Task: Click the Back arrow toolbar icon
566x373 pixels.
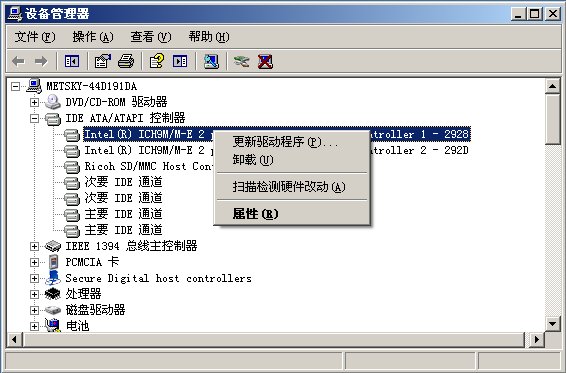Action: coord(18,61)
